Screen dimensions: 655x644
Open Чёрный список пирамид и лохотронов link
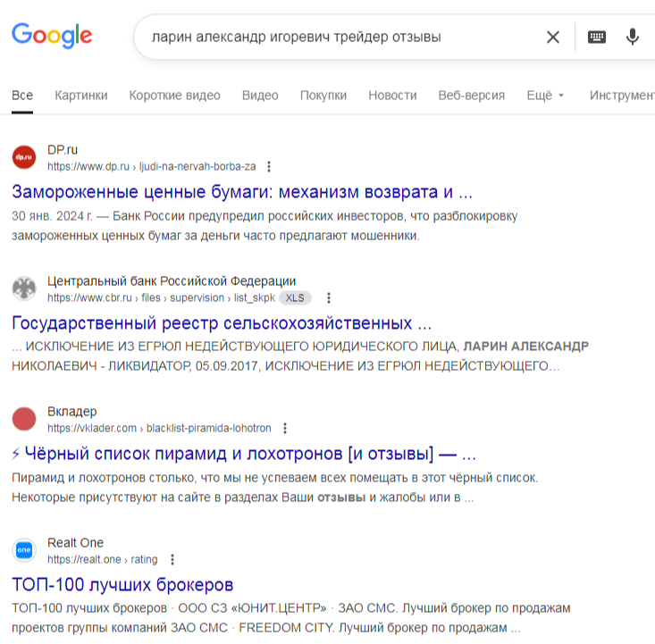click(x=244, y=453)
